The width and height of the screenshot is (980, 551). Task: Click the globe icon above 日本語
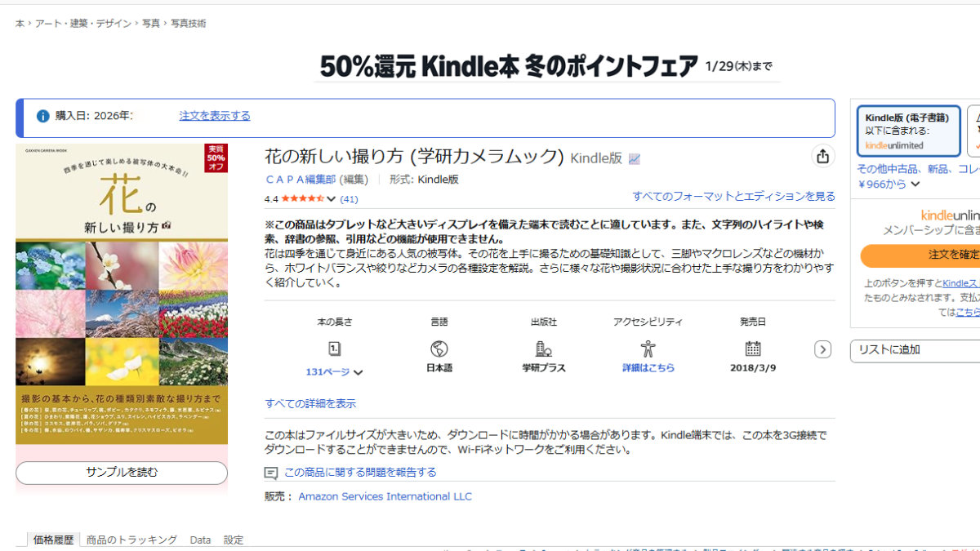[439, 349]
